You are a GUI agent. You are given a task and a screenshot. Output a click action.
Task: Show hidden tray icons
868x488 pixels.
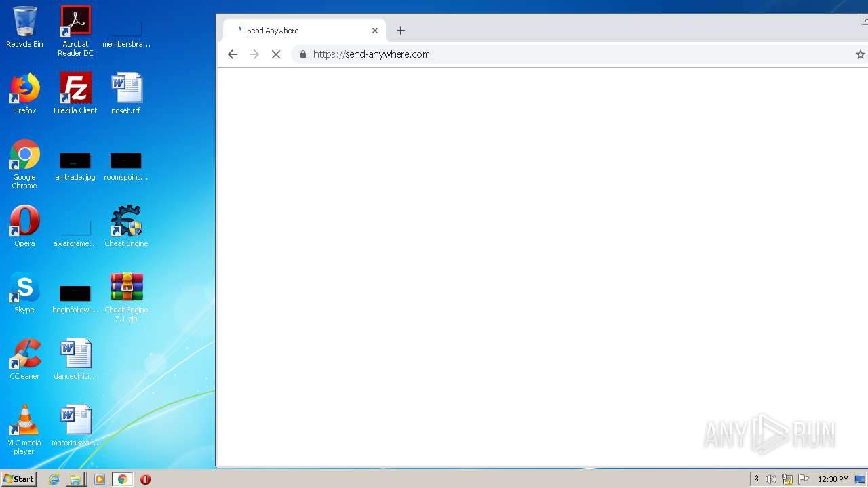point(756,479)
